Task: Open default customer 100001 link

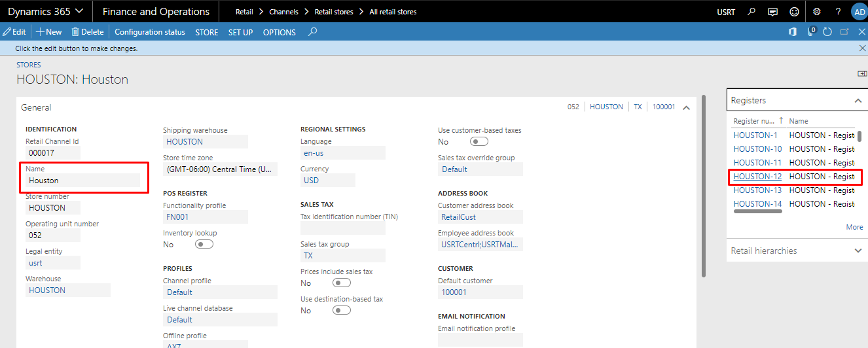Action: click(x=454, y=292)
